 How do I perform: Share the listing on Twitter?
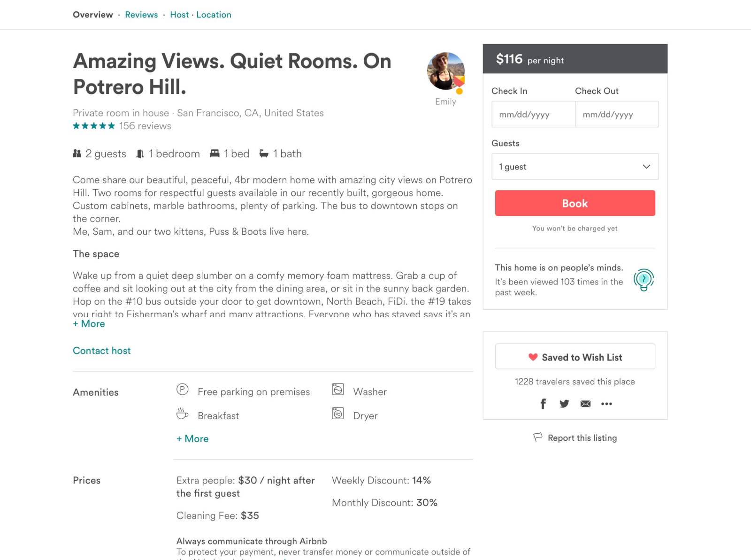point(564,404)
